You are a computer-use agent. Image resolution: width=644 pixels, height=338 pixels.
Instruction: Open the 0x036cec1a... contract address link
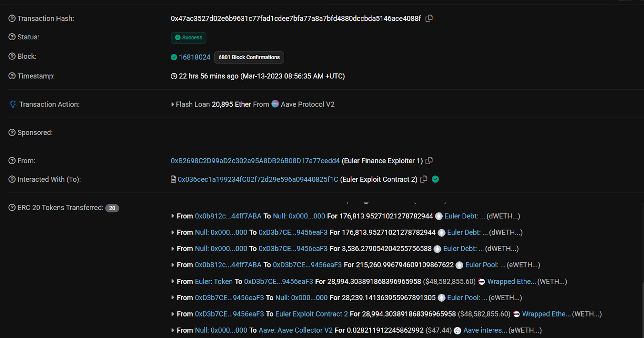(x=258, y=179)
